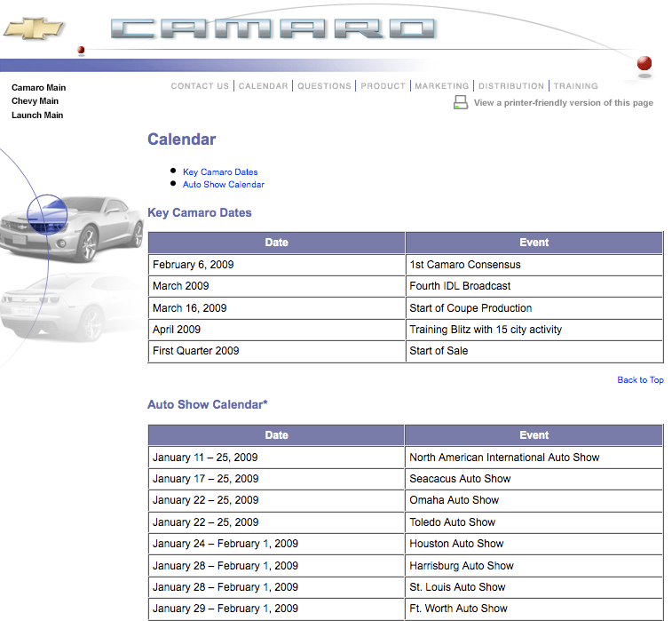Click the Chevrolet bowtie logo

click(x=34, y=28)
